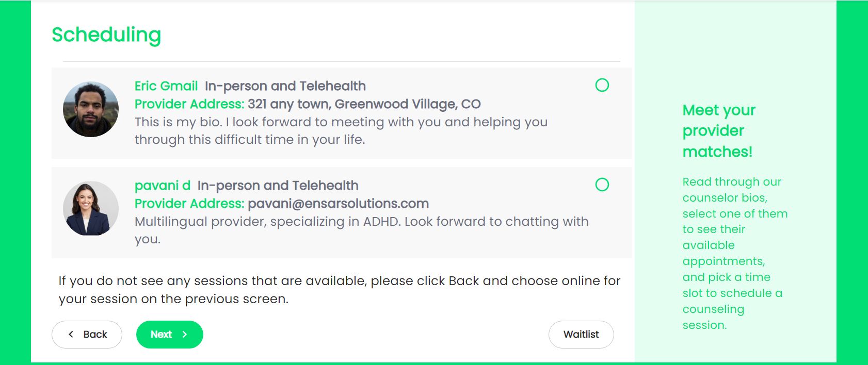Screen dimensions: 868x365
Task: Click Eric Gmail's profile photo
Action: (x=91, y=109)
